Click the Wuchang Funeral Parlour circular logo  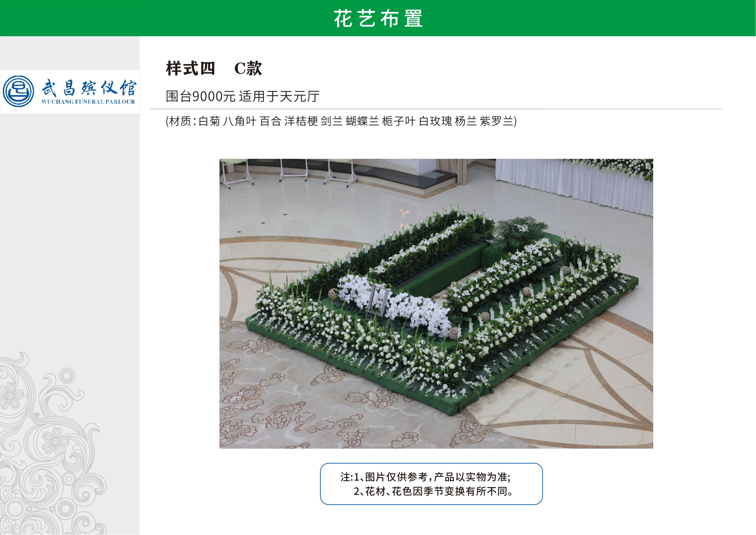tap(18, 91)
